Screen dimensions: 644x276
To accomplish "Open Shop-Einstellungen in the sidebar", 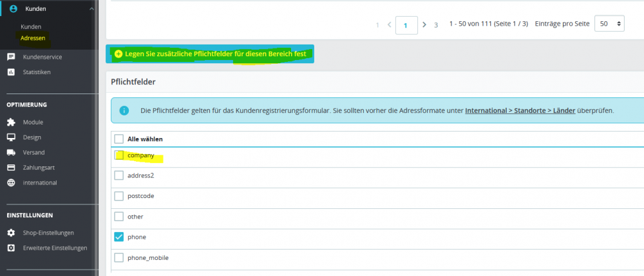I will [48, 233].
